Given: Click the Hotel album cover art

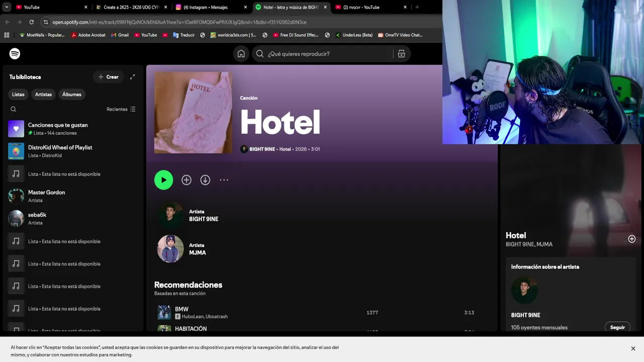Looking at the screenshot, I should [193, 113].
